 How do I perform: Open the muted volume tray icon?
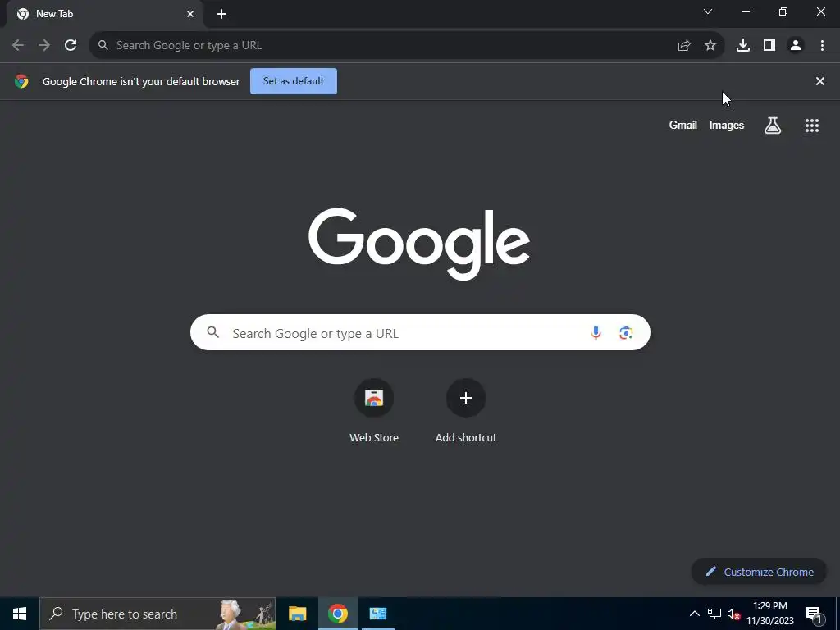[733, 614]
